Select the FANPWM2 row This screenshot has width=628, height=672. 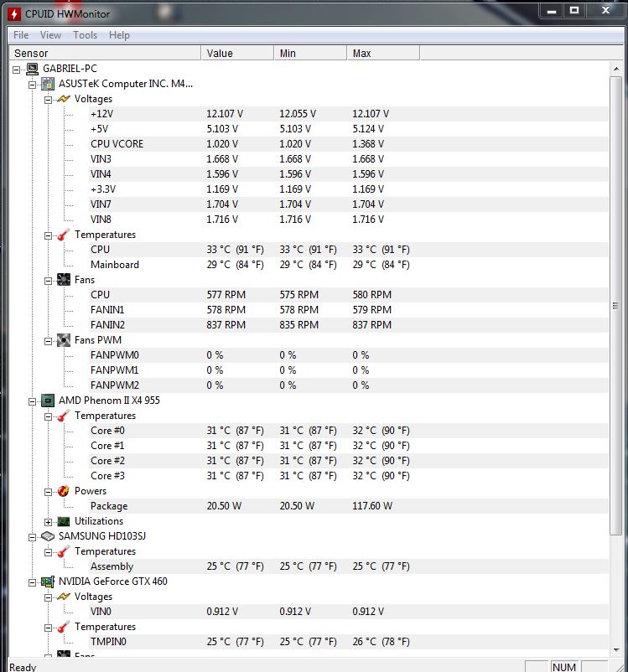[x=348, y=385]
